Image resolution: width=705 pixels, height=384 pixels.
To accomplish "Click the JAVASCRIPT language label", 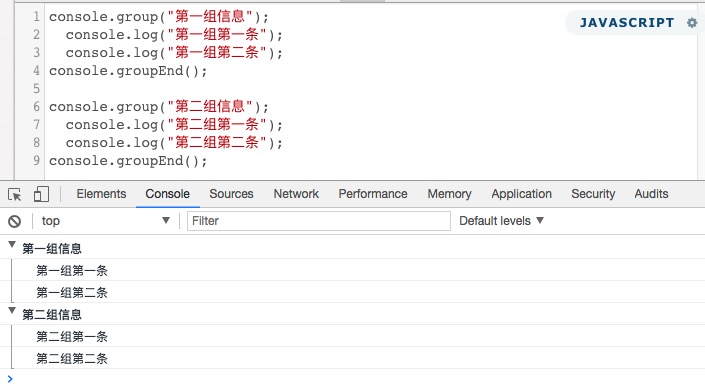I will click(x=627, y=22).
